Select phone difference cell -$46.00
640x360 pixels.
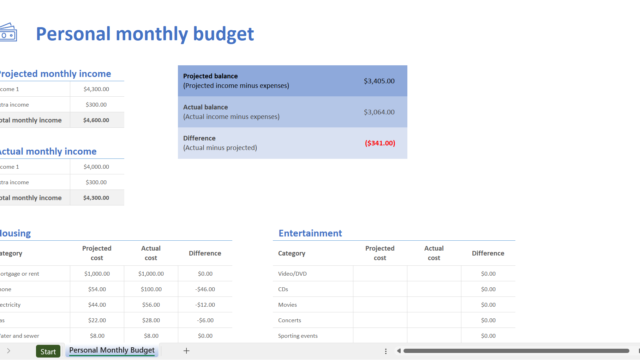[205, 289]
